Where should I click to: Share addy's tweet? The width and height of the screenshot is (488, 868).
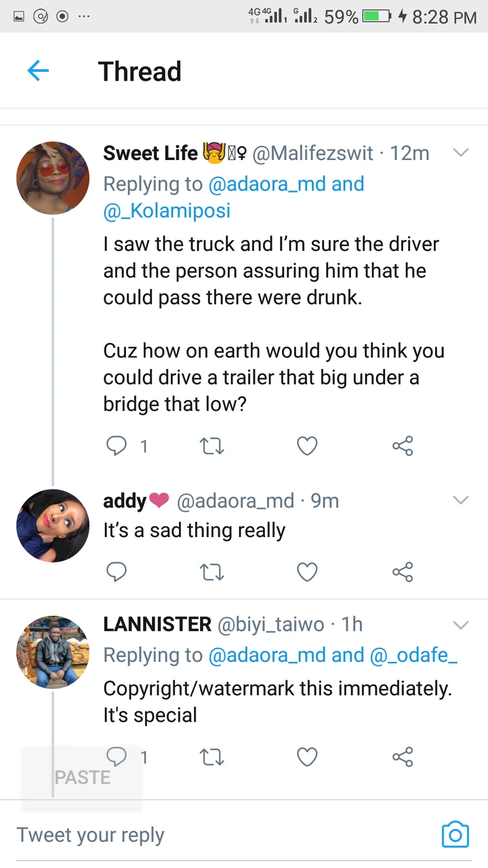[x=403, y=572]
